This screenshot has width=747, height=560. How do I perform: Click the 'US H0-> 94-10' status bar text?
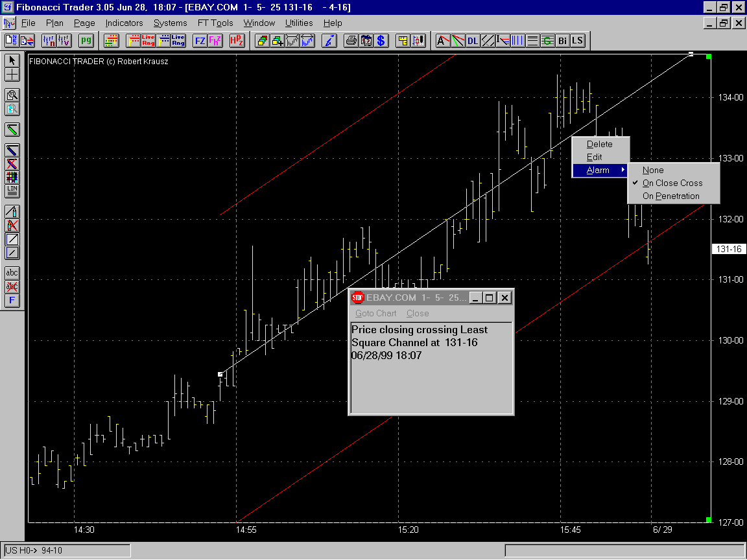coord(33,550)
